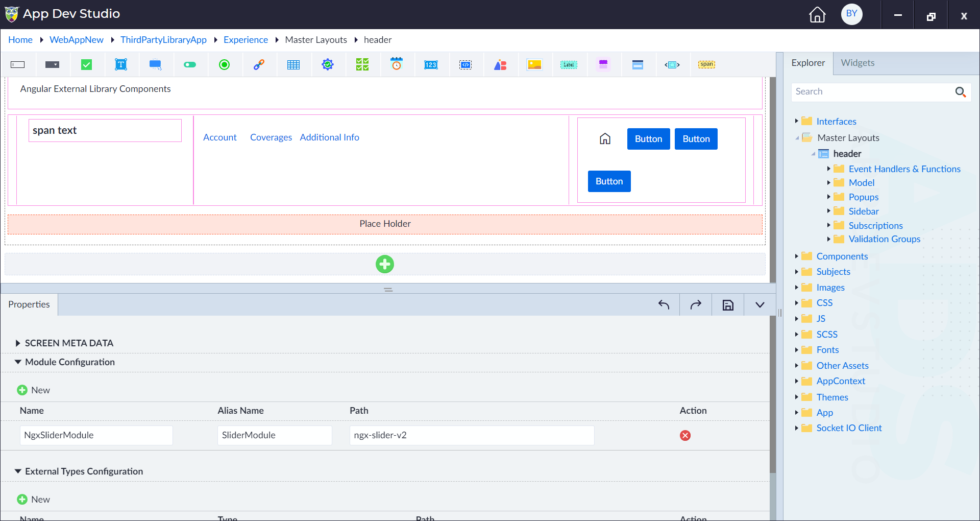
Task: Add new module via New under Module Configuration
Action: pos(34,390)
